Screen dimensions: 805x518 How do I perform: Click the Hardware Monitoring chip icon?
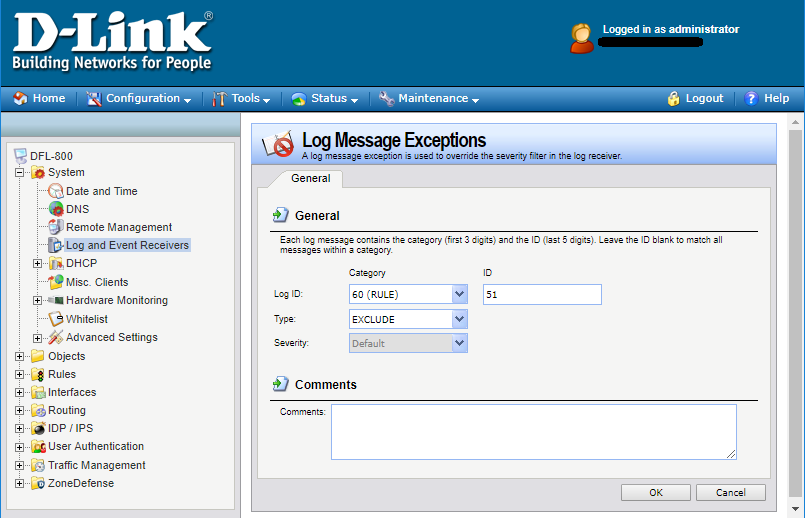coord(56,300)
